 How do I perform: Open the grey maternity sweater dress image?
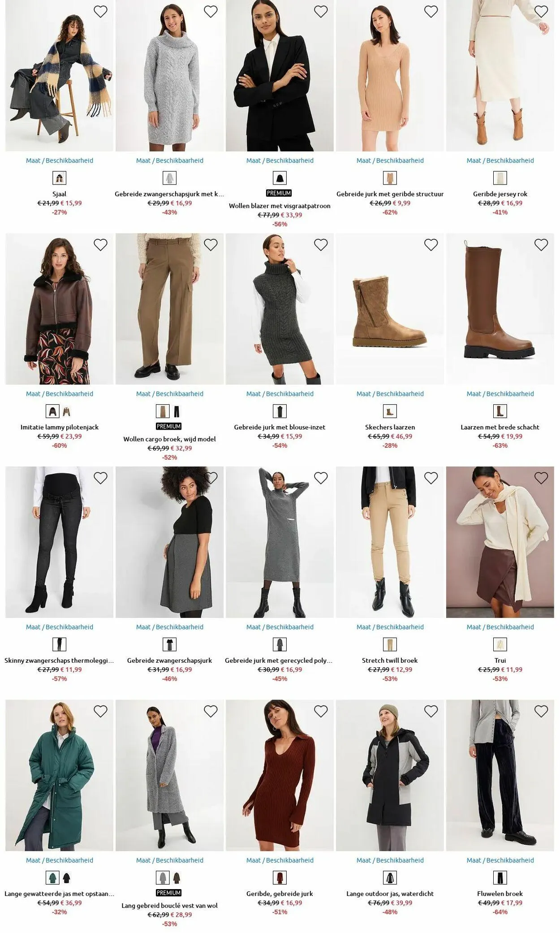point(169,76)
